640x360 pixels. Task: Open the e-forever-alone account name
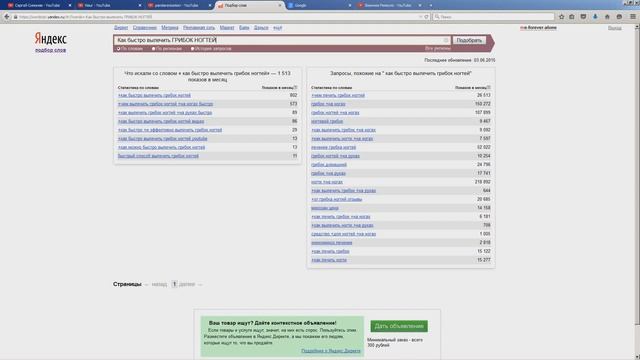point(538,28)
